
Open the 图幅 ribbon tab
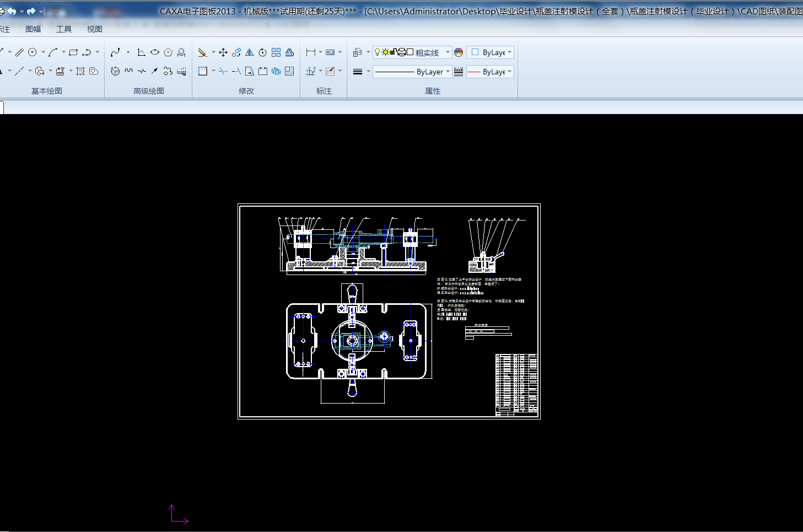coord(33,29)
